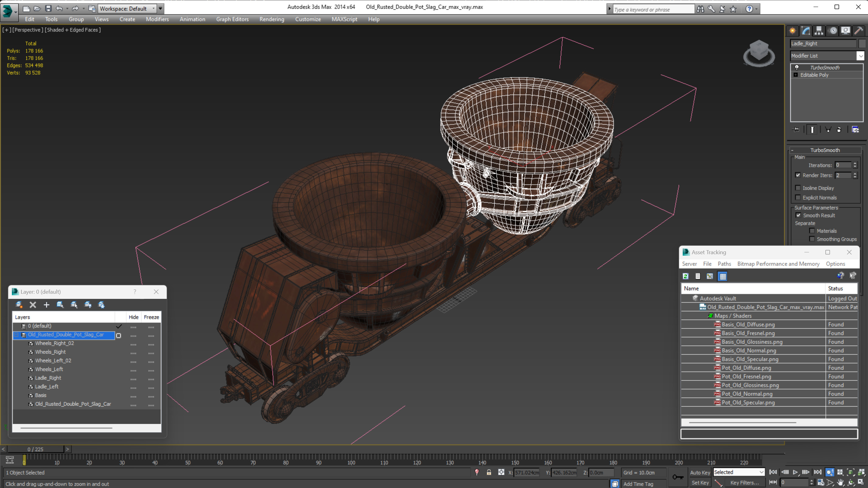Enable the Isoline Display checkbox
This screenshot has width=868, height=488.
[x=798, y=188]
